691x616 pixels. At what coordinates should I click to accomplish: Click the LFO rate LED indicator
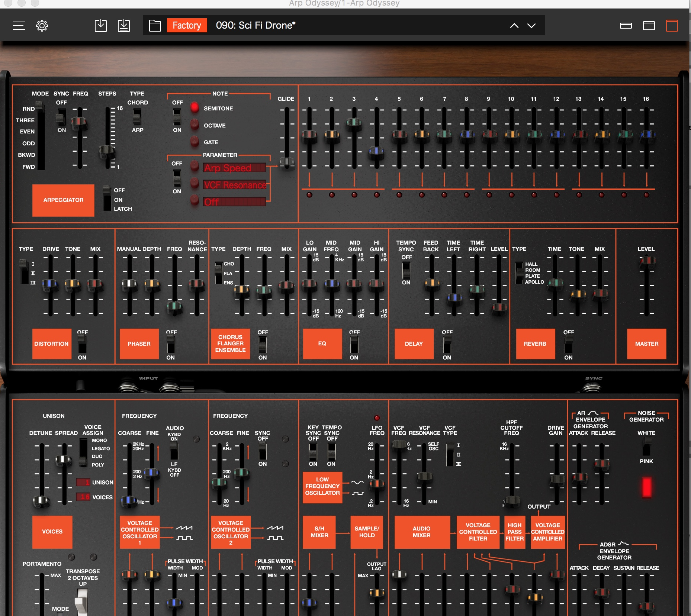click(x=377, y=418)
